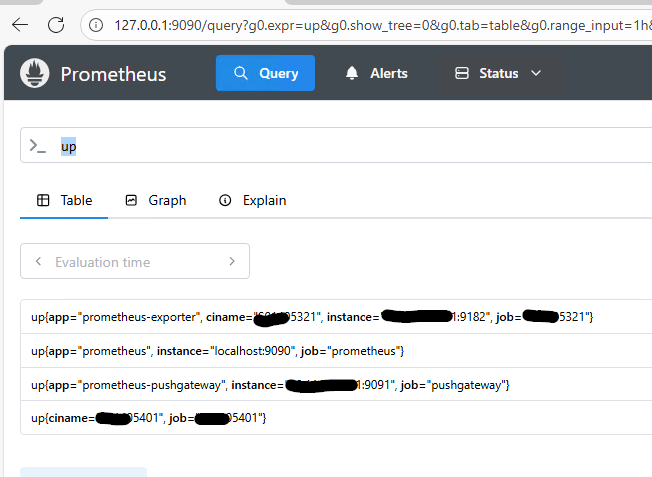This screenshot has height=477, width=652.
Task: Click the Evaluation time field
Action: coord(135,262)
